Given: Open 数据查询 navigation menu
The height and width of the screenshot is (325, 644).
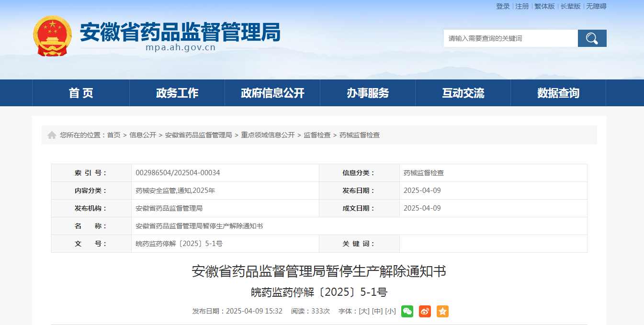Looking at the screenshot, I should coord(558,93).
